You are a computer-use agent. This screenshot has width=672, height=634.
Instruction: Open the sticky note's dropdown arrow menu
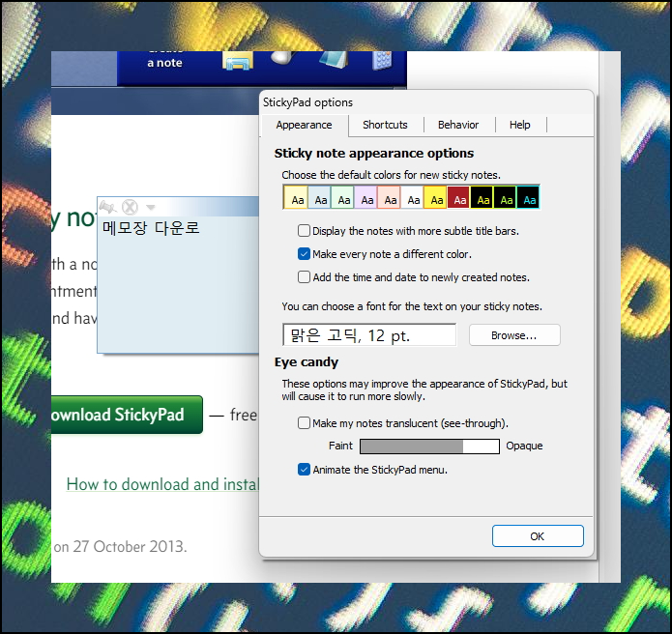click(151, 208)
